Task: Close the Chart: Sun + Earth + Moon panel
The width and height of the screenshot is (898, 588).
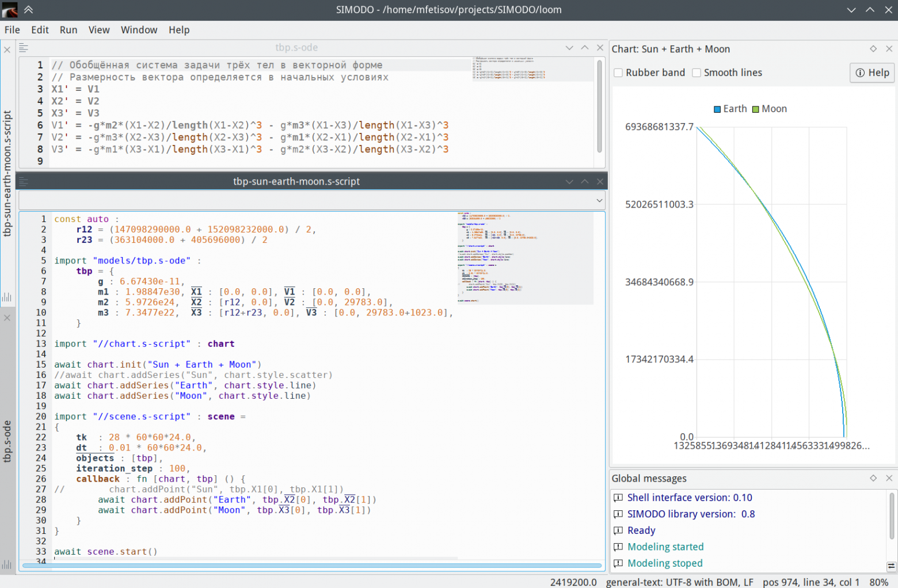Action: (889, 49)
